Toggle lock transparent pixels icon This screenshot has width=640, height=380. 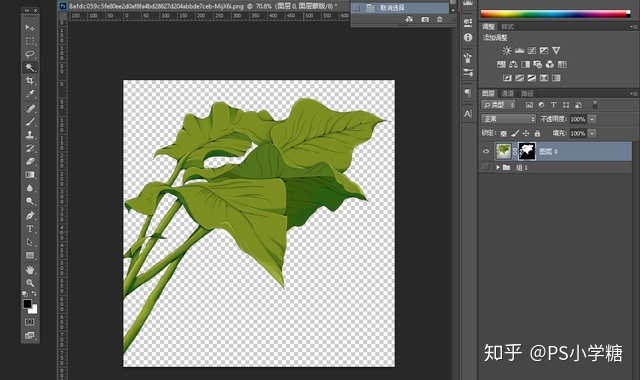[504, 133]
